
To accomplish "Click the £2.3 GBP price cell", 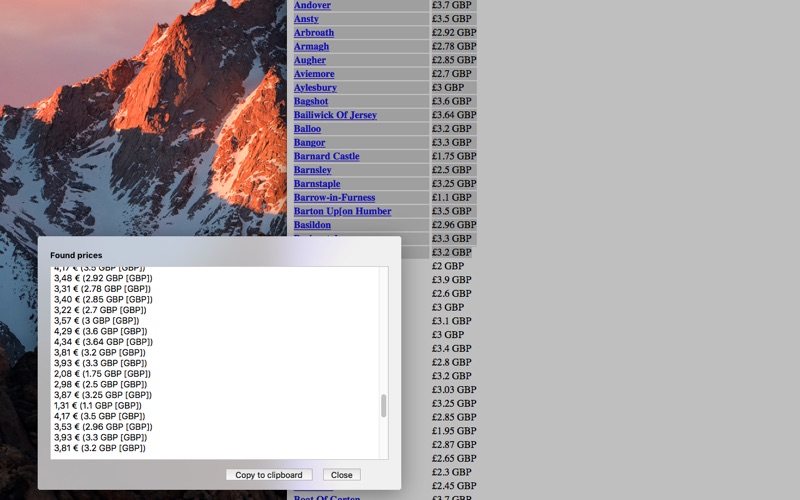I will (452, 472).
